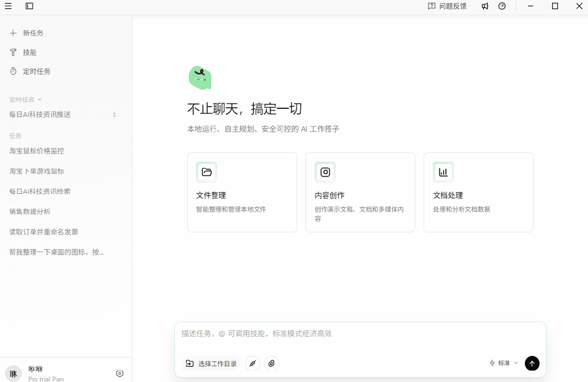This screenshot has height=382, width=588.
Task: Click the layout icon beside the hamburger menu
Action: pos(29,6)
